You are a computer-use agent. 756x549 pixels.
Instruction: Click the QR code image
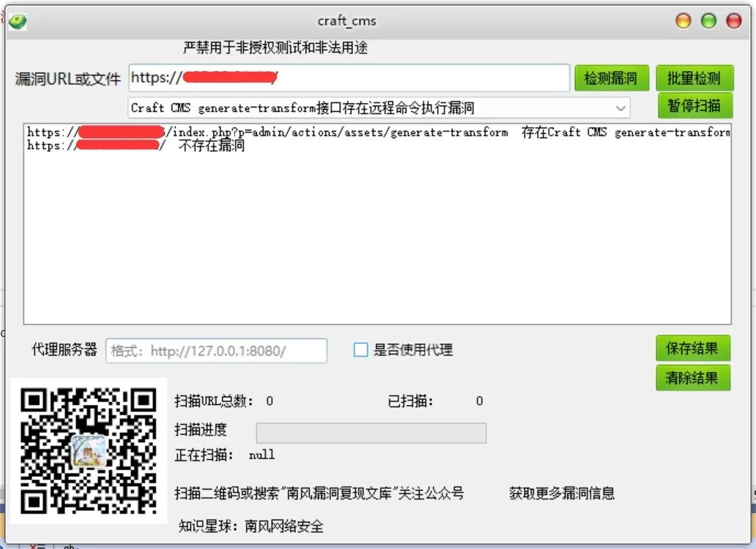coord(89,451)
